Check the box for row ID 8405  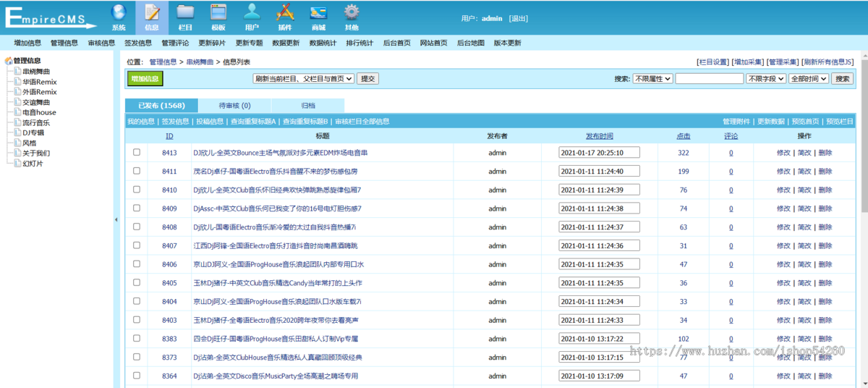tap(137, 282)
